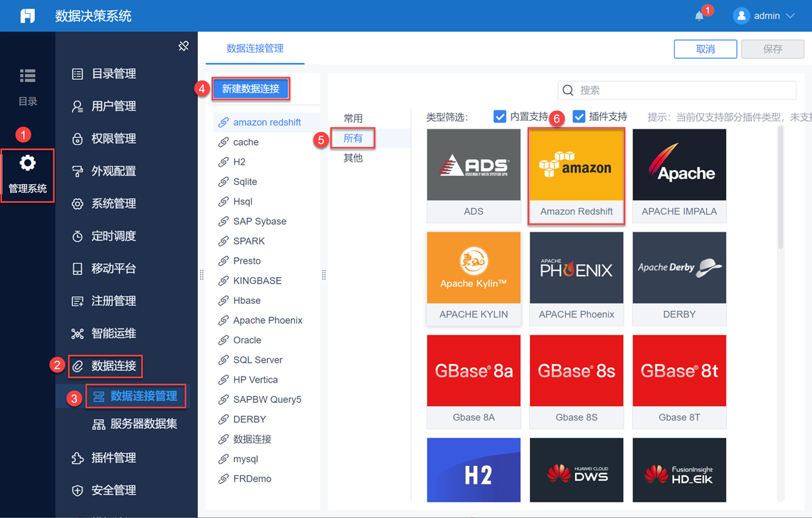Select mysql connection link icon
Image resolution: width=812 pixels, height=518 pixels.
coord(223,459)
